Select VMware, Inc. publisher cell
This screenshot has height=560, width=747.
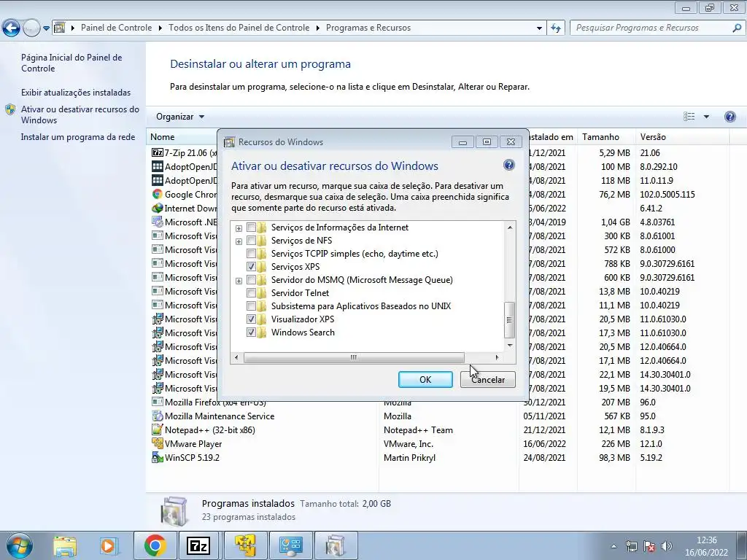[409, 444]
